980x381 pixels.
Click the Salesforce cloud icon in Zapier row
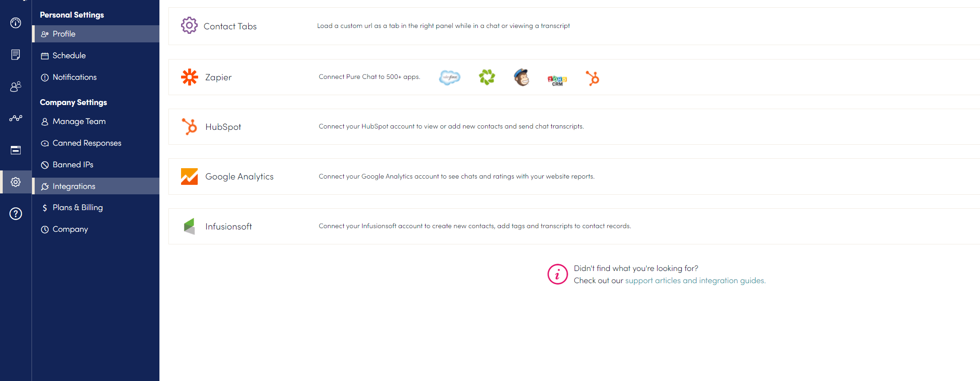click(x=449, y=78)
